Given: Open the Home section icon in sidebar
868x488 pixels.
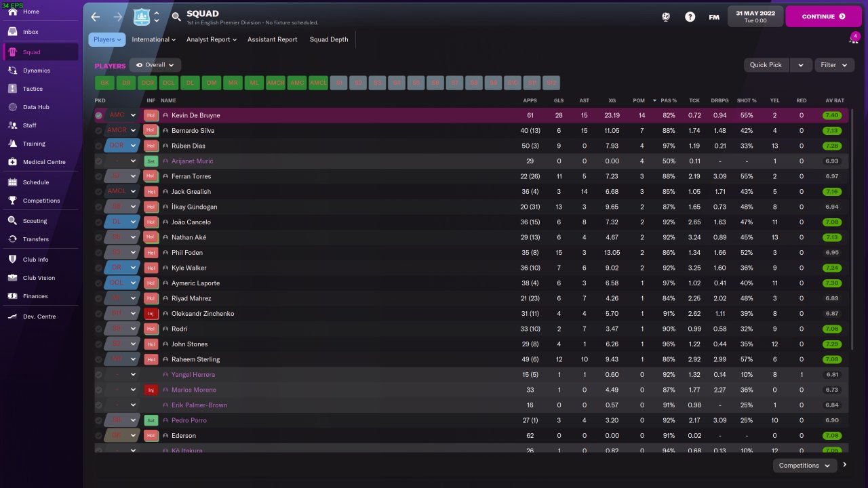Looking at the screenshot, I should point(13,12).
